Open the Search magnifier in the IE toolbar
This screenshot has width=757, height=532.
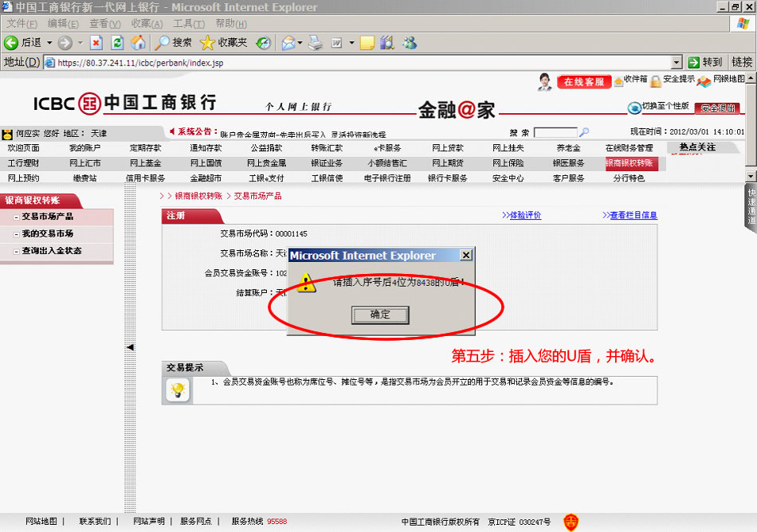[x=162, y=43]
